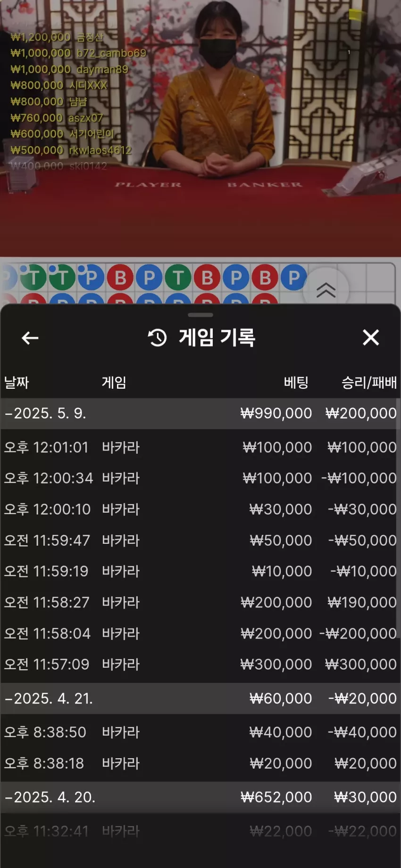This screenshot has height=868, width=401.
Task: Collapse the 2025. 5. 9. date group
Action: point(200,413)
